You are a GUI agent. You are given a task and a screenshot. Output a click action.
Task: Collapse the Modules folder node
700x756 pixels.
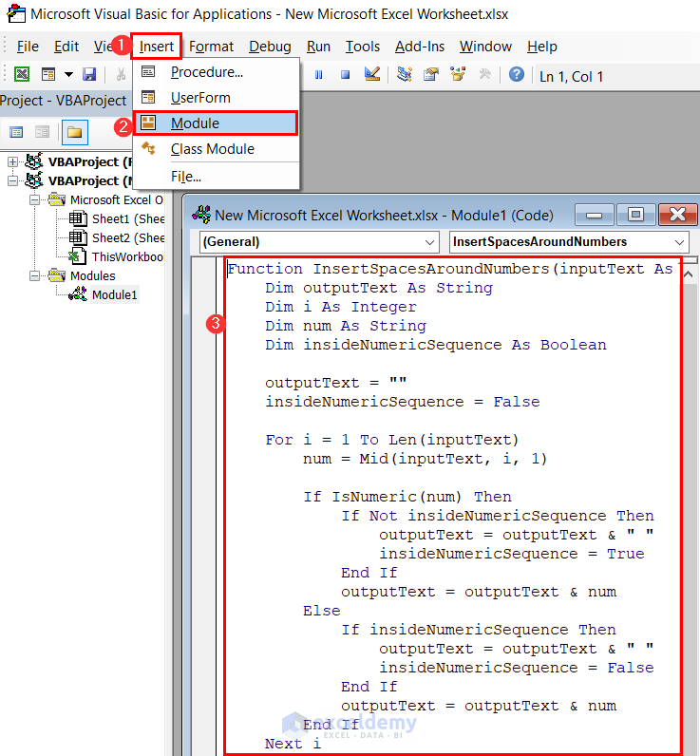[x=35, y=275]
